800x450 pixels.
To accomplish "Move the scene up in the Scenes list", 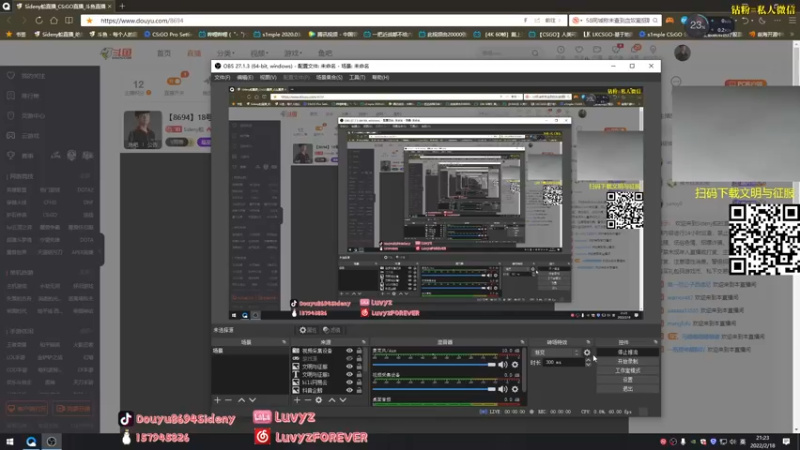I will click(241, 400).
